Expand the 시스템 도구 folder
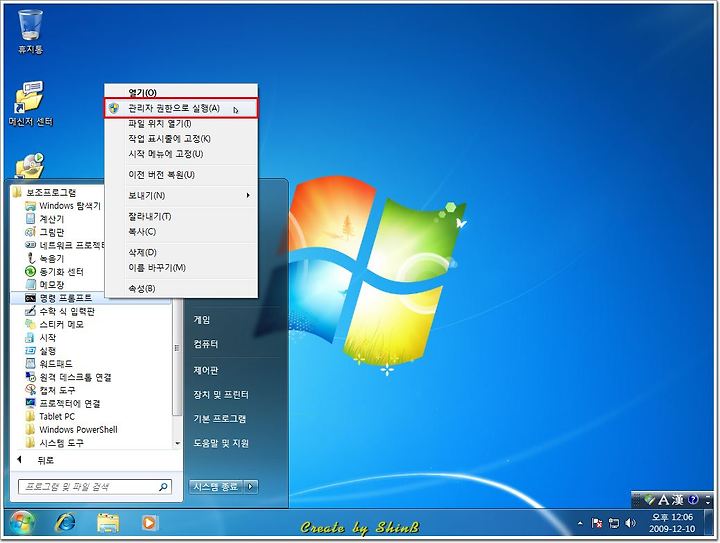Screen dimensions: 720x543 pos(54,443)
